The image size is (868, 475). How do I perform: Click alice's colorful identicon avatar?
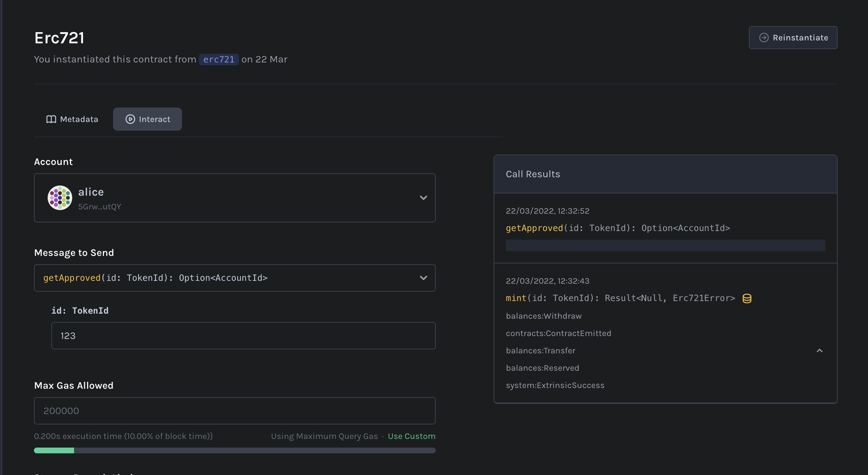click(x=60, y=197)
